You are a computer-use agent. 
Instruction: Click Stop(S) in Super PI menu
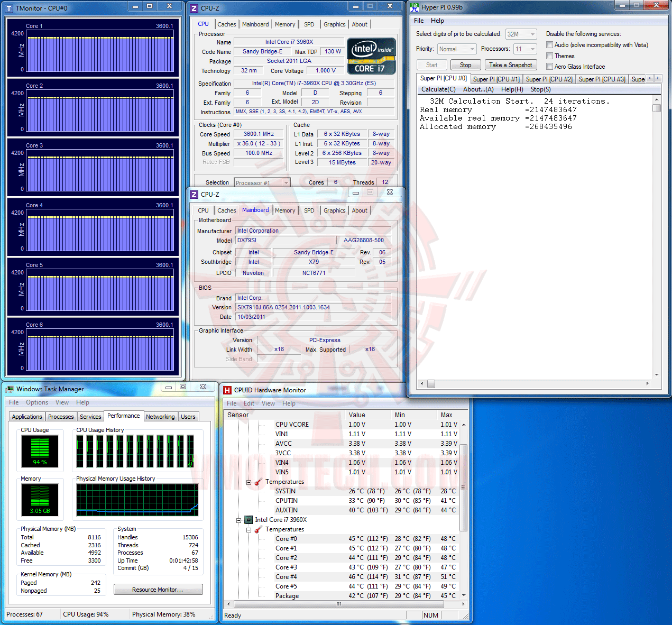point(541,89)
